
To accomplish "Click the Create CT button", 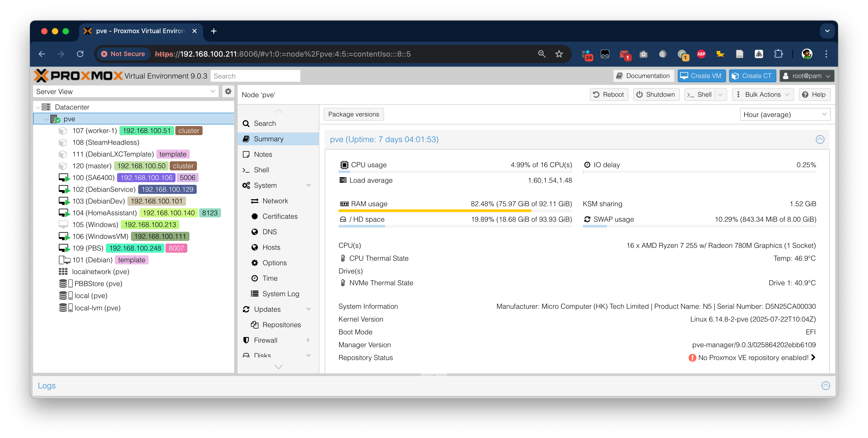I will point(752,76).
